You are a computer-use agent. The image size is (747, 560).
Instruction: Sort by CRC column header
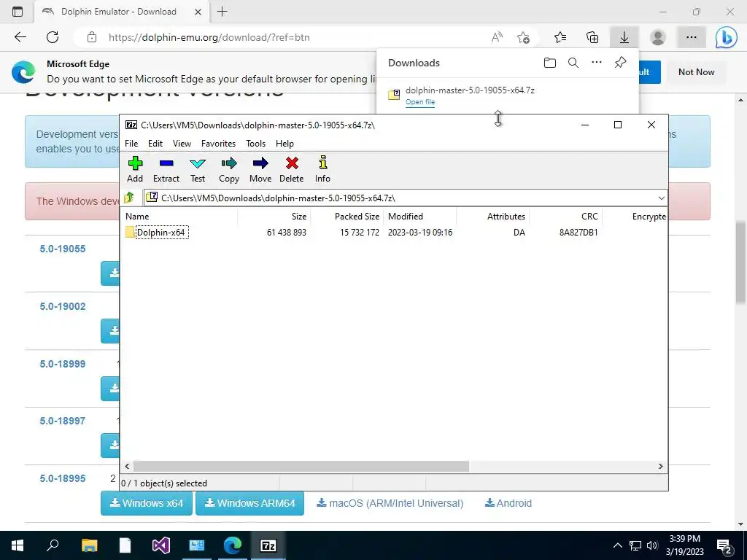(566, 216)
